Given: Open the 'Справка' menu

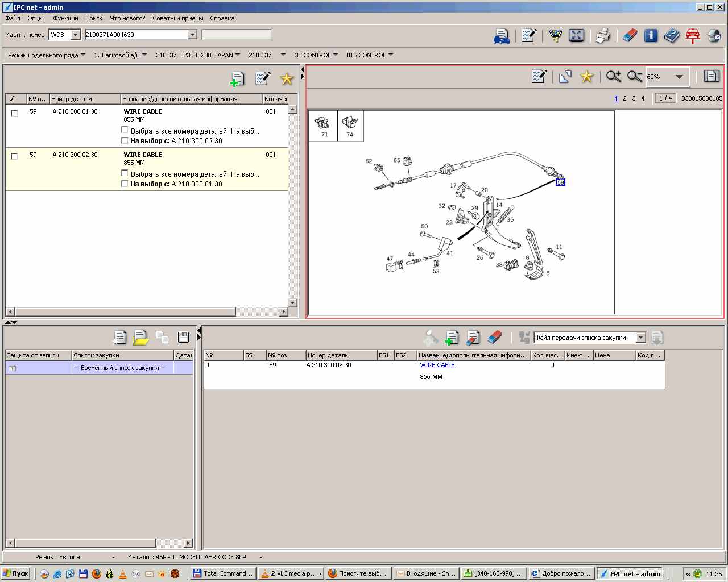Looking at the screenshot, I should coord(222,18).
